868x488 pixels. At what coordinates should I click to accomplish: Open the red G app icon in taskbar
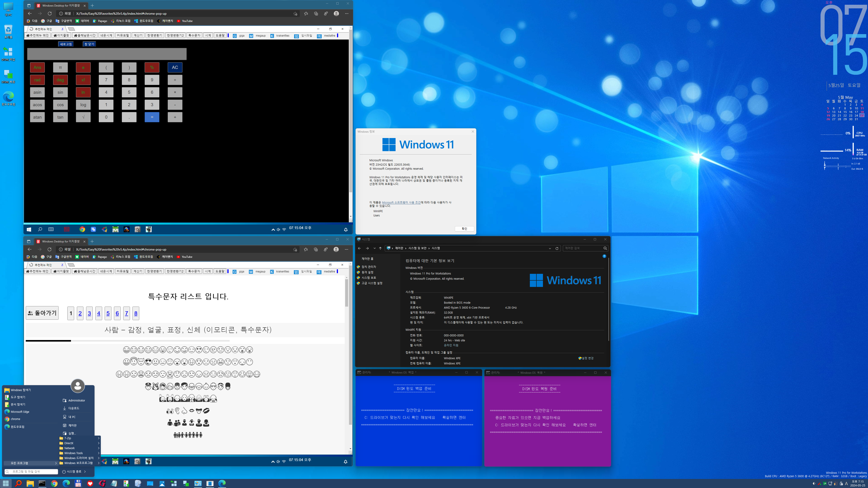pyautogui.click(x=102, y=483)
